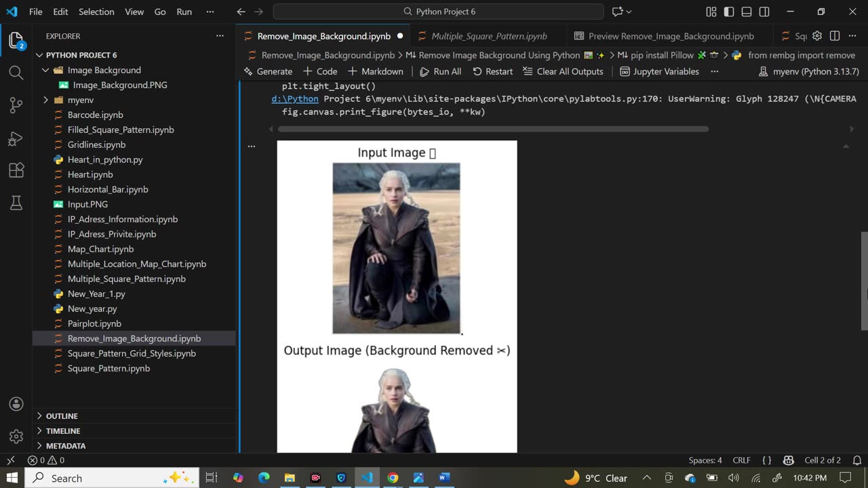Toggle the bottom Panel visibility

(x=747, y=12)
